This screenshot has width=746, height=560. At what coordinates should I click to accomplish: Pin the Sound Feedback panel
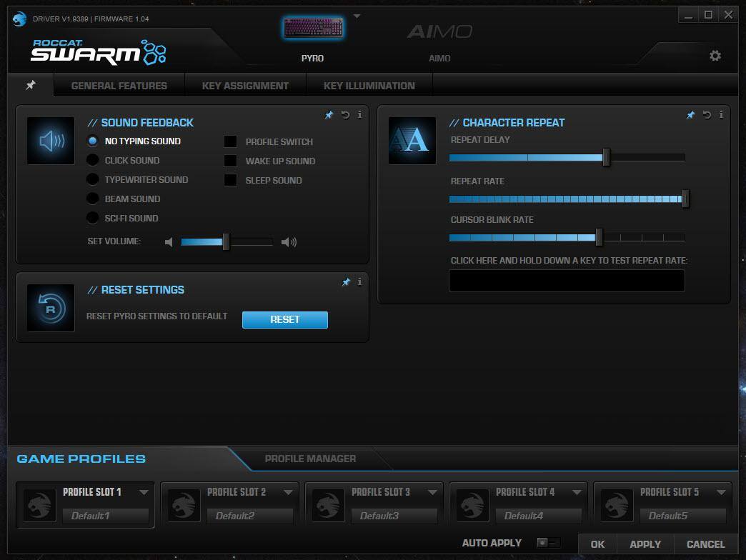pyautogui.click(x=329, y=114)
